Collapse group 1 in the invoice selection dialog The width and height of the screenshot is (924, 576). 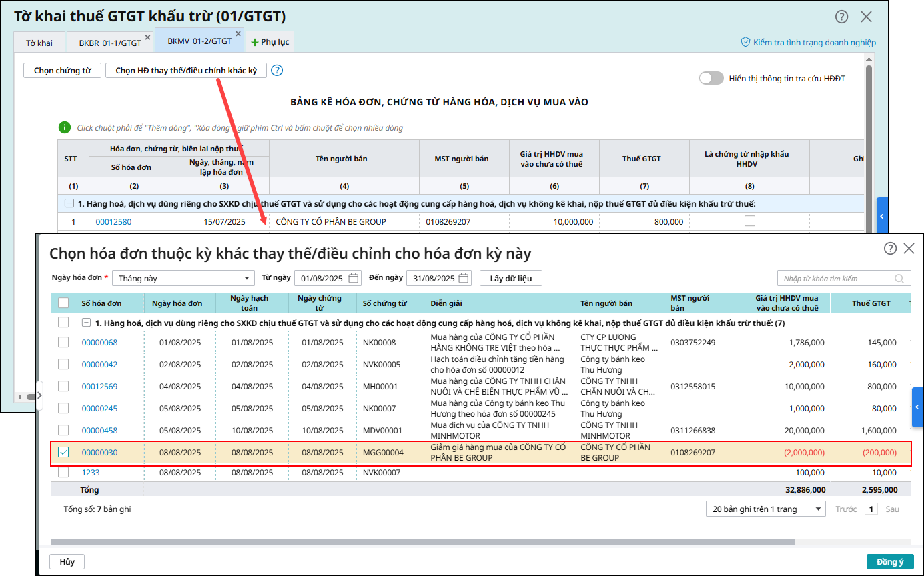coord(87,323)
